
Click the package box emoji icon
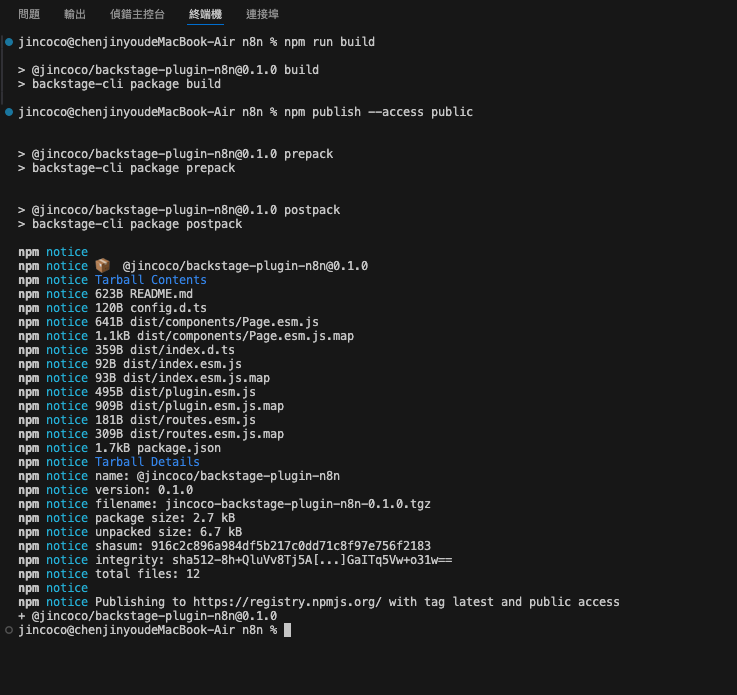coord(102,266)
